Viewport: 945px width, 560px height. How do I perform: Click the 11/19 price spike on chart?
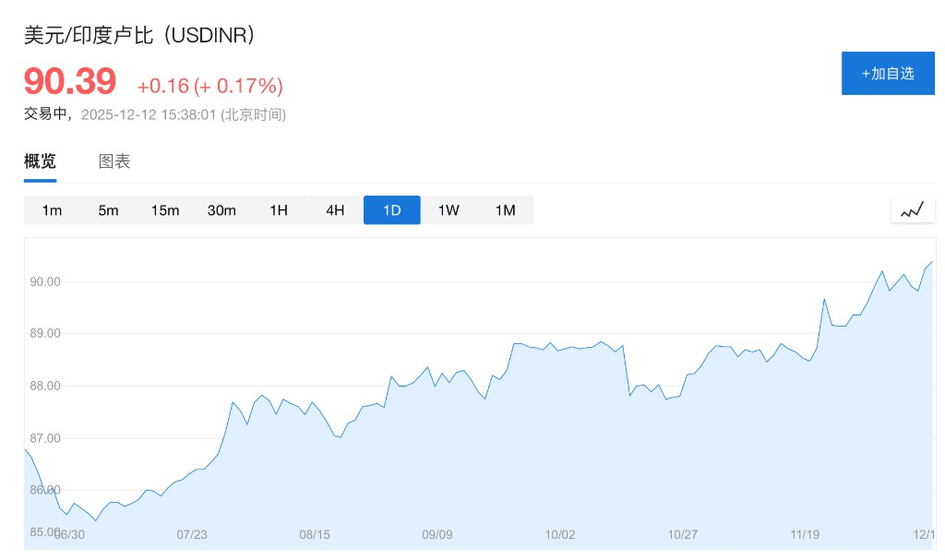824,300
